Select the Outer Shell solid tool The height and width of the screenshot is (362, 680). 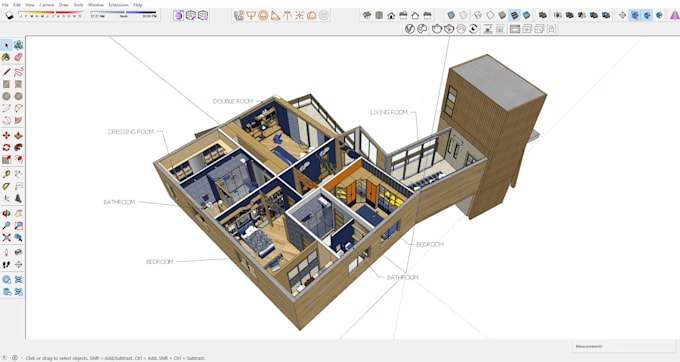click(543, 15)
